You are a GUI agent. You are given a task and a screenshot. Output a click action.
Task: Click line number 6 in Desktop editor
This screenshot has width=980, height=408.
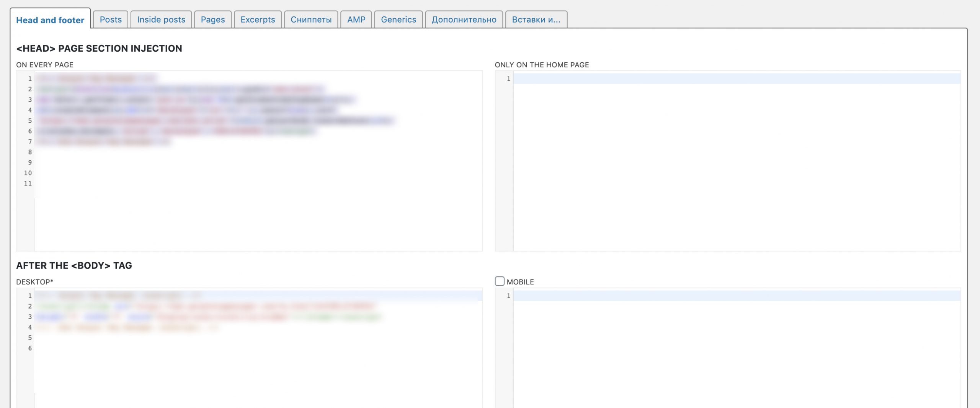30,348
